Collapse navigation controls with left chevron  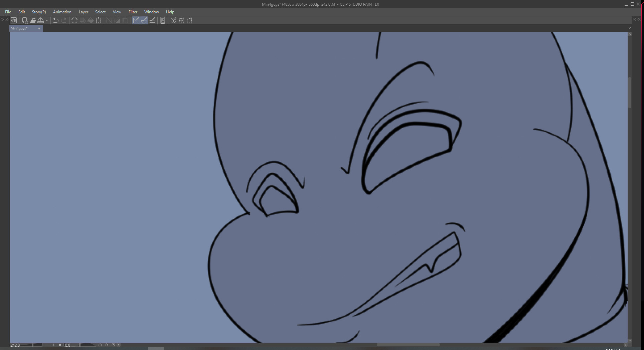tap(119, 345)
